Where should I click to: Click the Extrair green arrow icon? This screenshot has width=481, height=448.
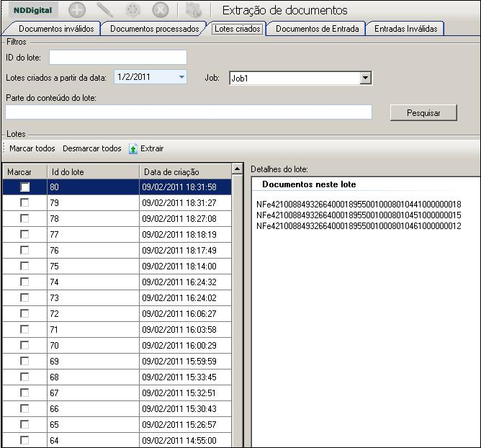pyautogui.click(x=133, y=149)
